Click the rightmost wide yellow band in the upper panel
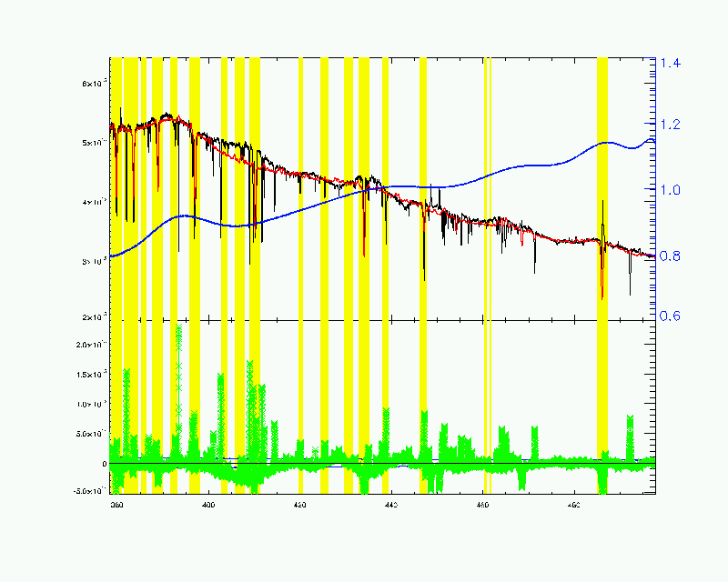This screenshot has height=582, width=728. (x=602, y=188)
